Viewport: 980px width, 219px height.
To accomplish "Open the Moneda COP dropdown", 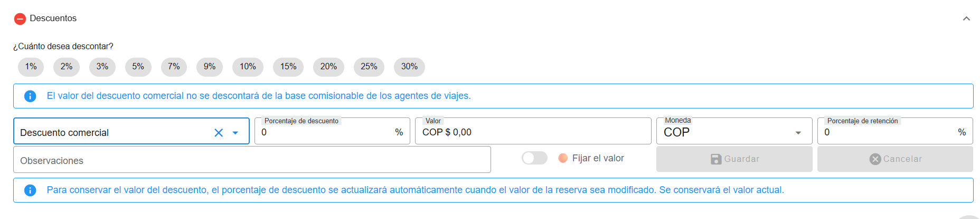I will click(x=798, y=133).
